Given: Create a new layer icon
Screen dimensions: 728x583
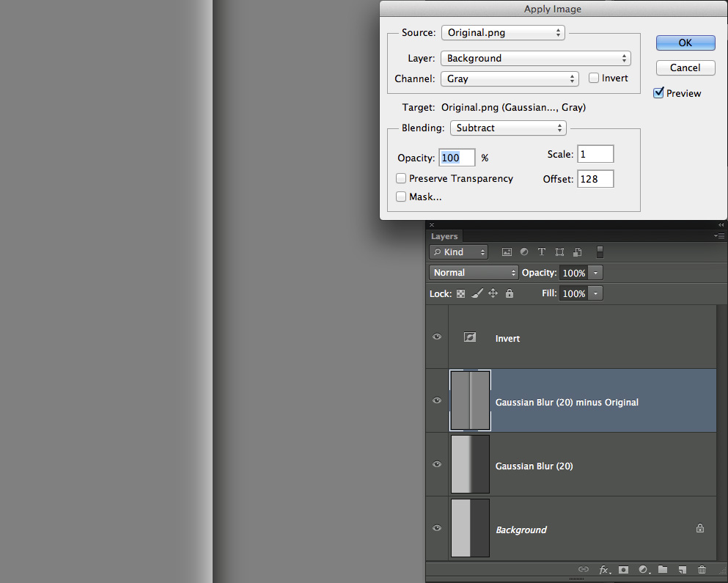Looking at the screenshot, I should 682,570.
